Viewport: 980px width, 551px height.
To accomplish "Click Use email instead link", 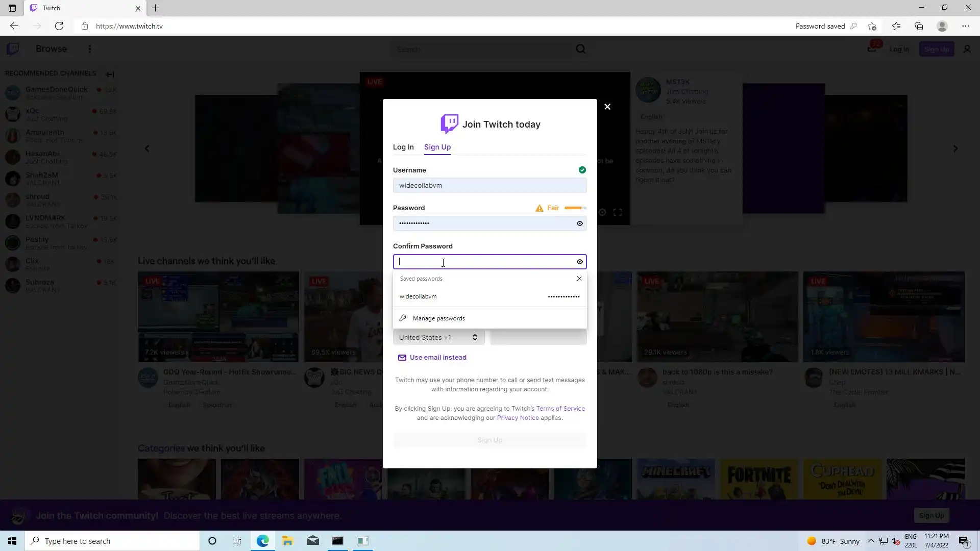I will (437, 358).
